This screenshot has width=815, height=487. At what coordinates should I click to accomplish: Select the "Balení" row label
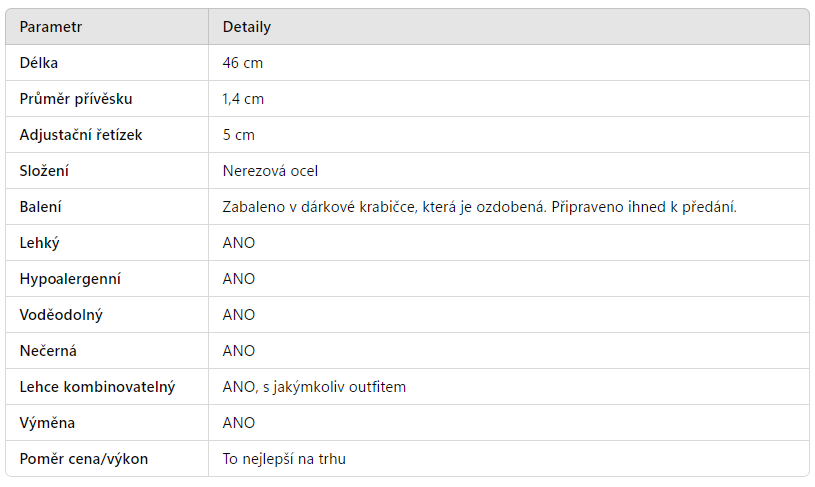coord(41,207)
